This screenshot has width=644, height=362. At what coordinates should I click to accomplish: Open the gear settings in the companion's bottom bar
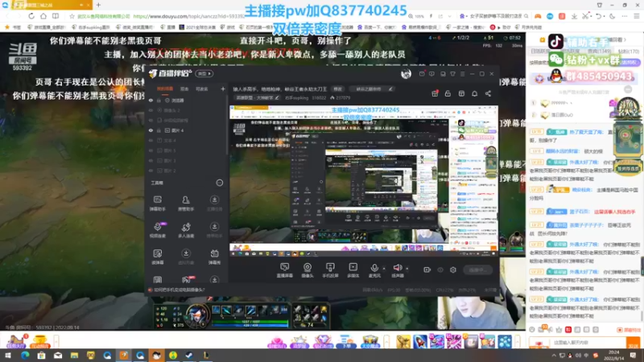click(x=453, y=269)
